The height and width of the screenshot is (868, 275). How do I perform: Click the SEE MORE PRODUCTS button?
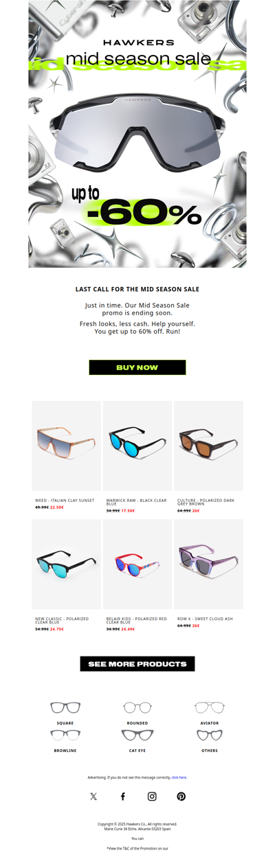pyautogui.click(x=137, y=664)
